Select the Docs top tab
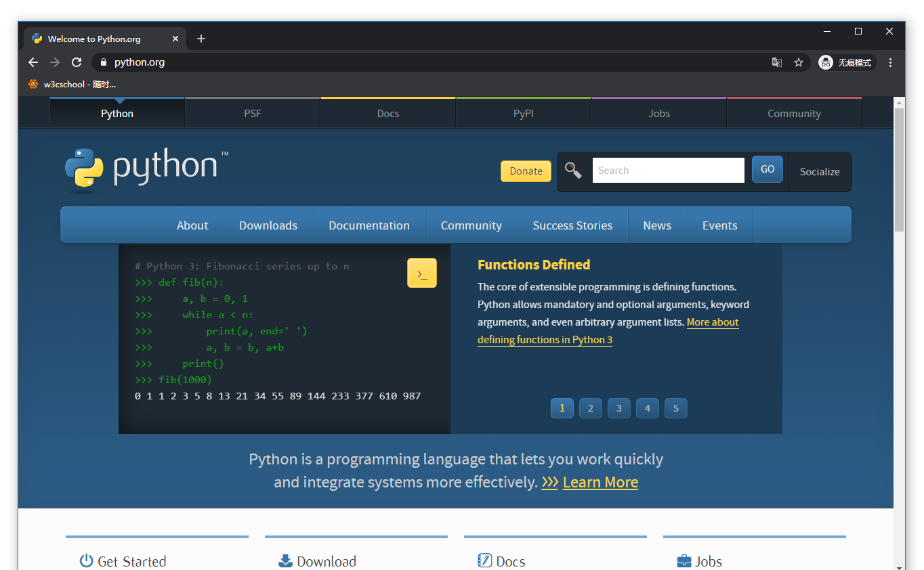Screen dimensions: 924x570 (x=388, y=113)
